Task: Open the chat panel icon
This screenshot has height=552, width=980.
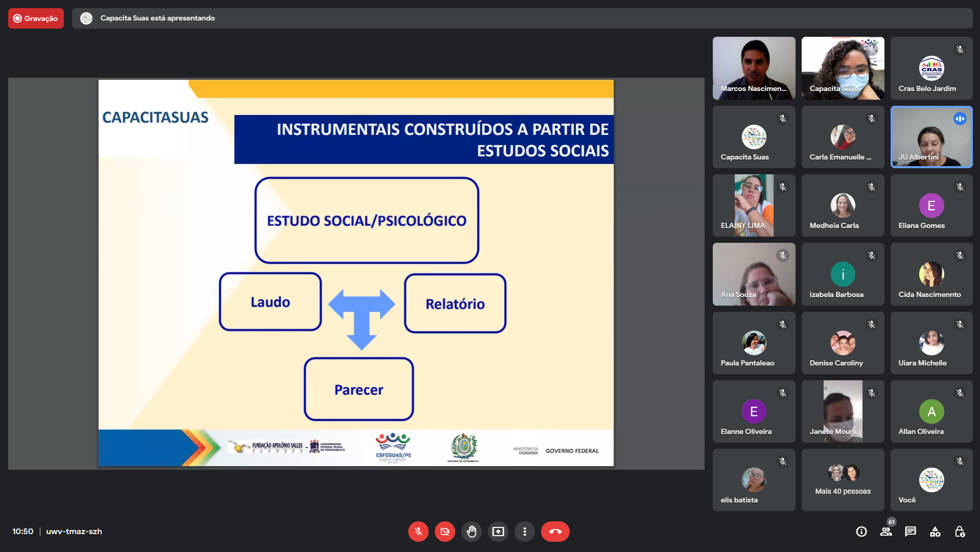Action: pyautogui.click(x=911, y=532)
